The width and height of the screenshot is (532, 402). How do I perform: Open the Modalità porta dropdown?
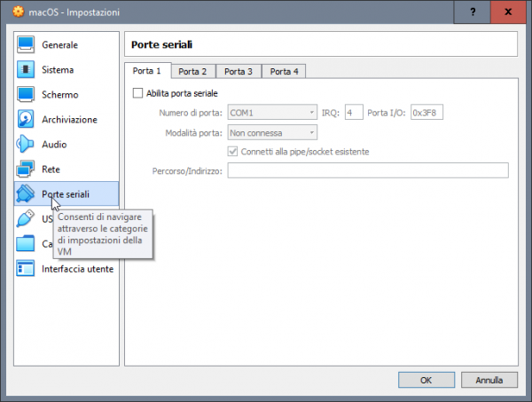tap(272, 133)
